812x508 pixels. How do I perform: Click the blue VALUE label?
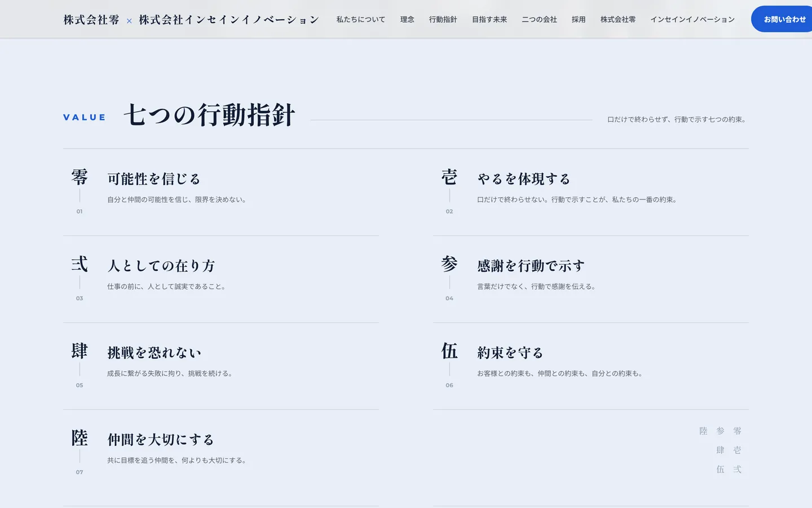tap(85, 117)
